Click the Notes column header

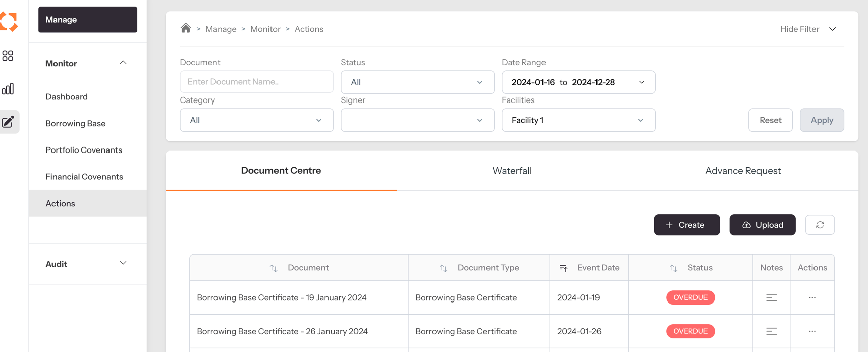pos(771,268)
